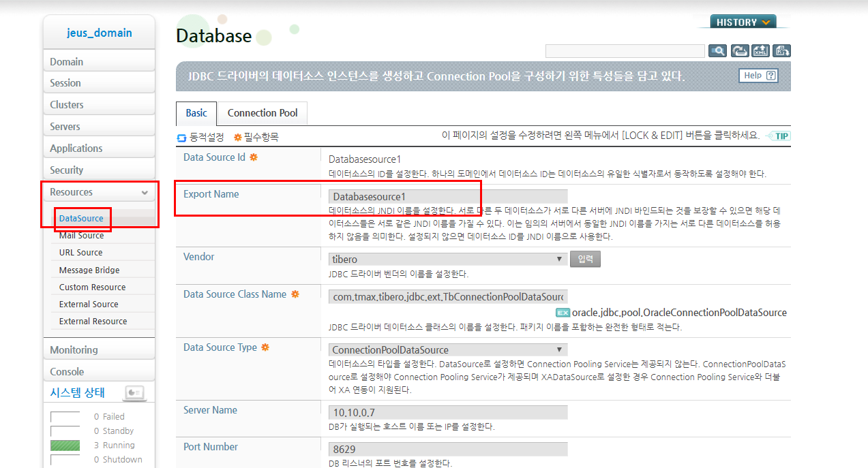Click the Server Name field 10.10.0.7
This screenshot has height=468, width=868.
point(448,413)
